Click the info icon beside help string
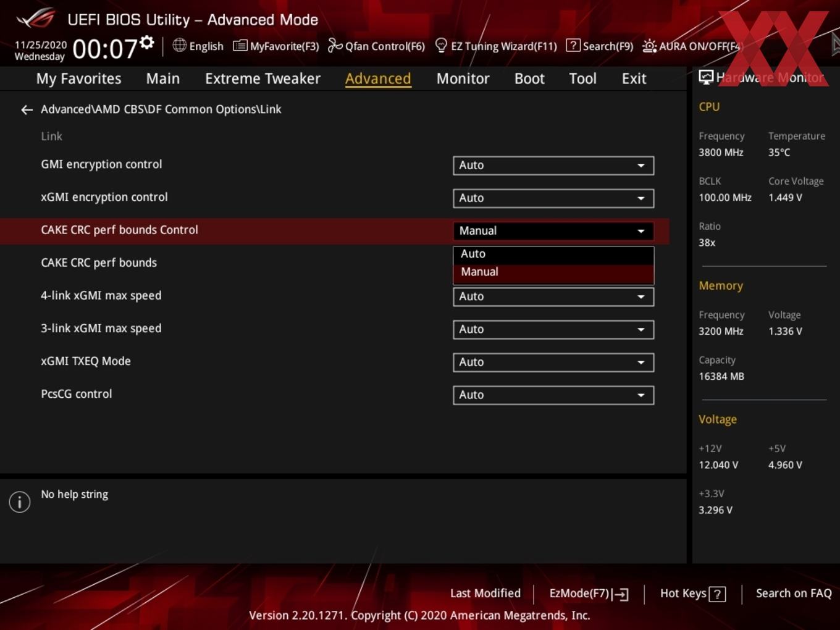 (20, 502)
